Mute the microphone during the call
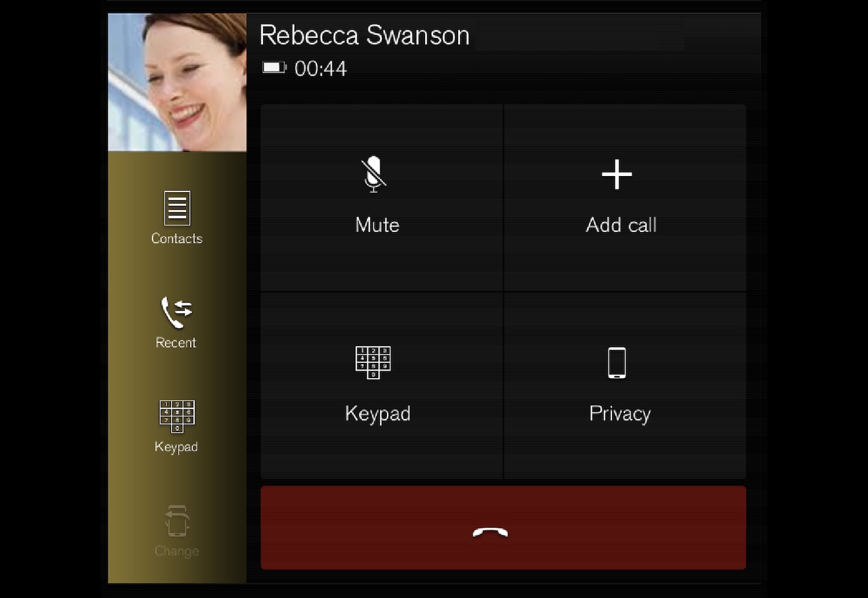Screen dimensions: 868x598 click(381, 198)
